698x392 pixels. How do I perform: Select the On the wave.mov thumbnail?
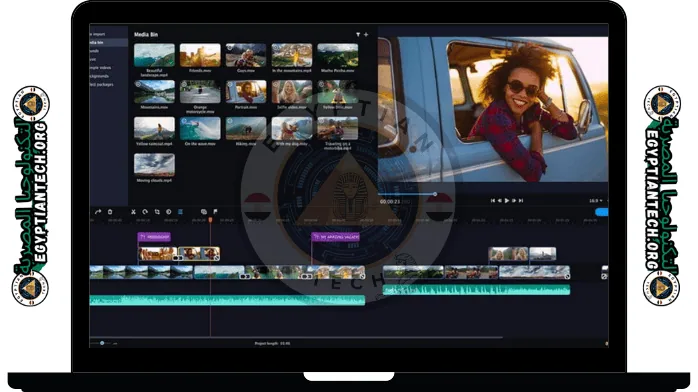pyautogui.click(x=200, y=129)
